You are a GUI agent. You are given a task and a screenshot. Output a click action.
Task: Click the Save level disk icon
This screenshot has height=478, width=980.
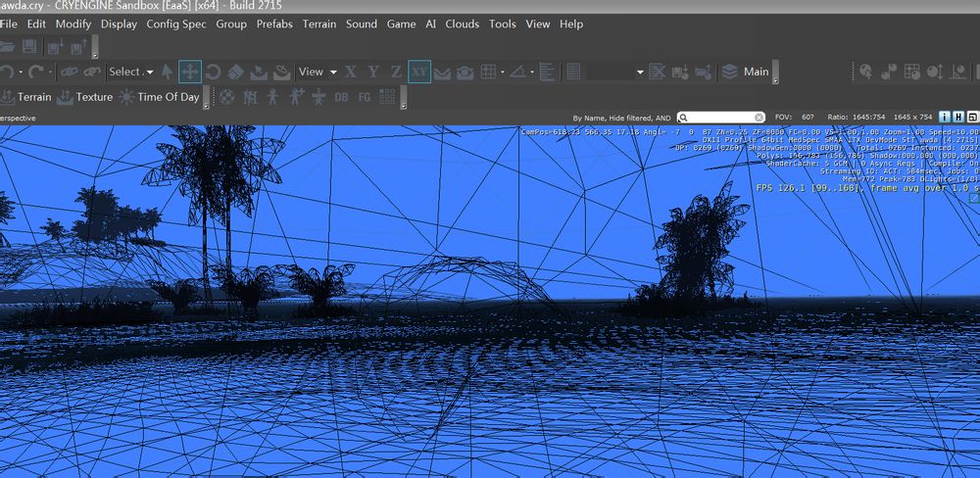click(29, 46)
